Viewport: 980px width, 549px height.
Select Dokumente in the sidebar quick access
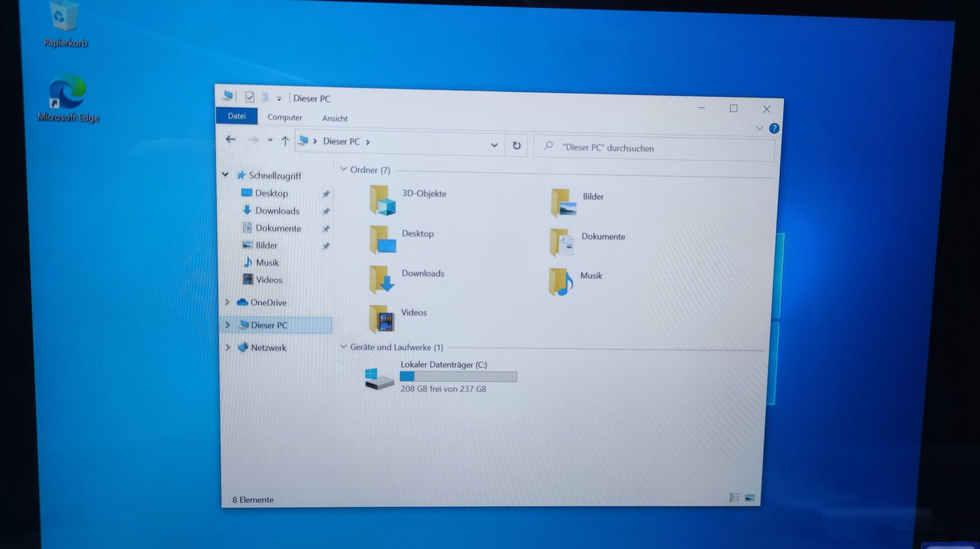coord(271,228)
